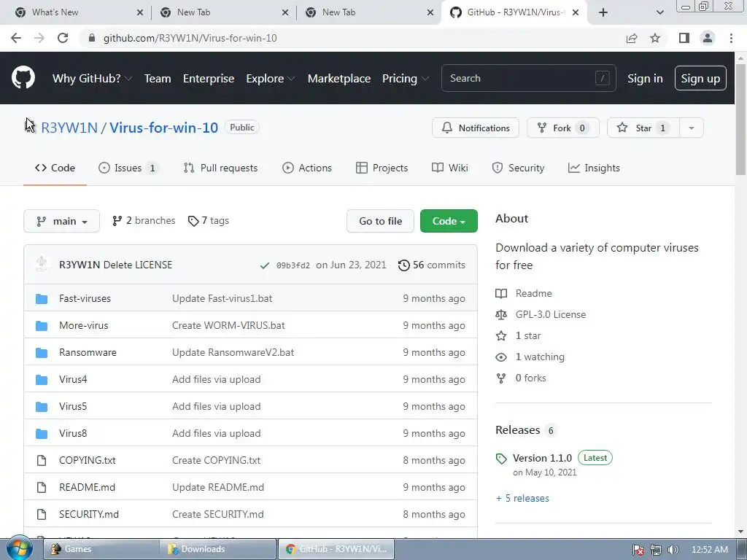This screenshot has height=560, width=747.
Task: Click the Notifications button
Action: coord(476,128)
